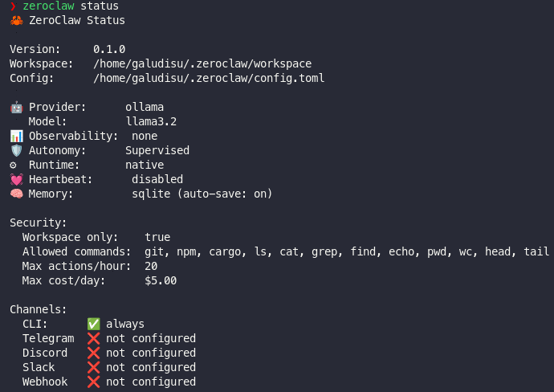
Task: Click the workspace directory path
Action: tap(202, 63)
